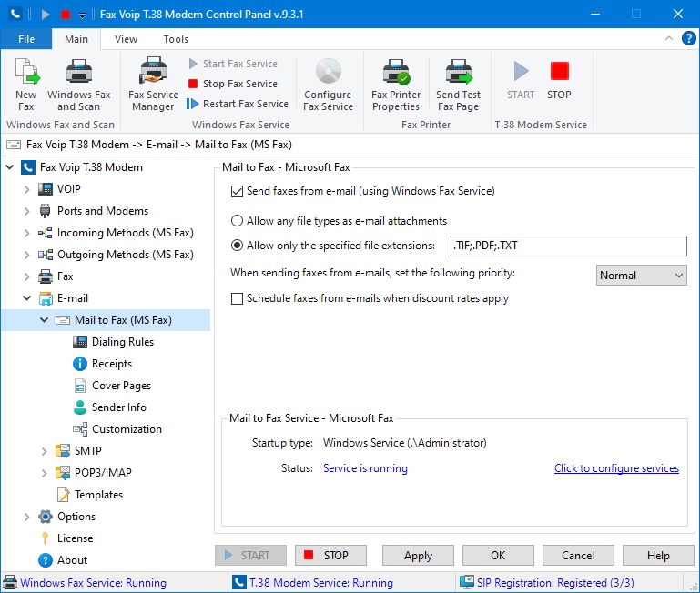Screen dimensions: 700x593
Task: Expand Outgoing Methods chevron
Action: click(26, 255)
